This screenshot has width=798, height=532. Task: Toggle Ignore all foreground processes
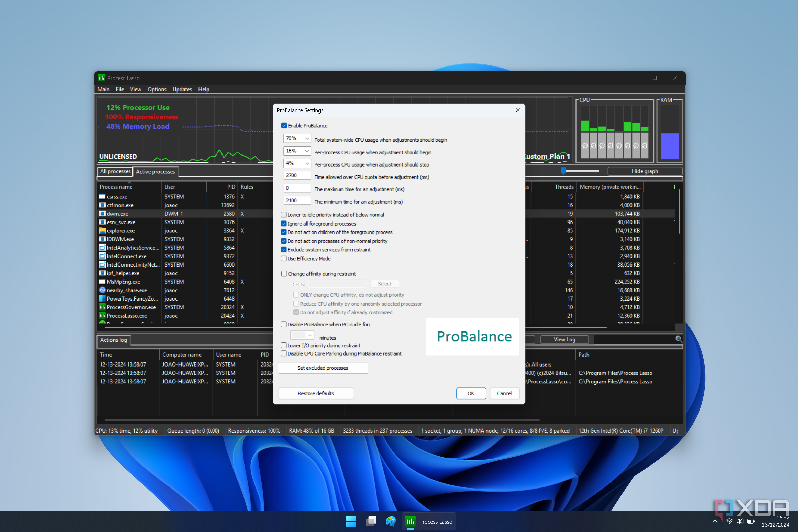click(x=284, y=224)
